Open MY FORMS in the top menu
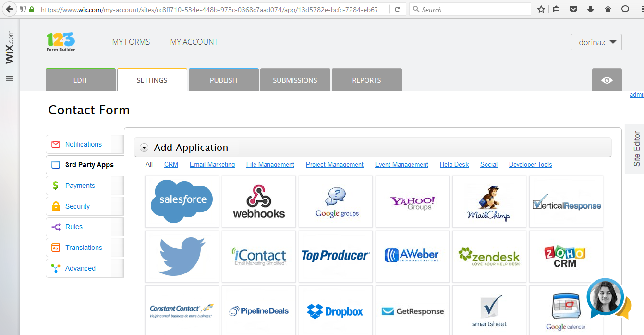This screenshot has height=335, width=644. pyautogui.click(x=131, y=42)
